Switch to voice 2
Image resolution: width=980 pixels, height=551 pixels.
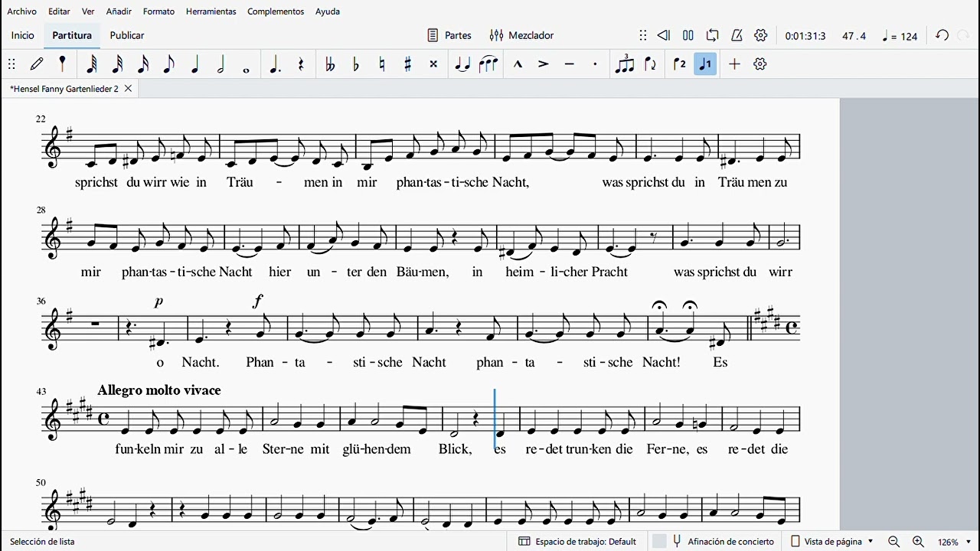pos(680,64)
